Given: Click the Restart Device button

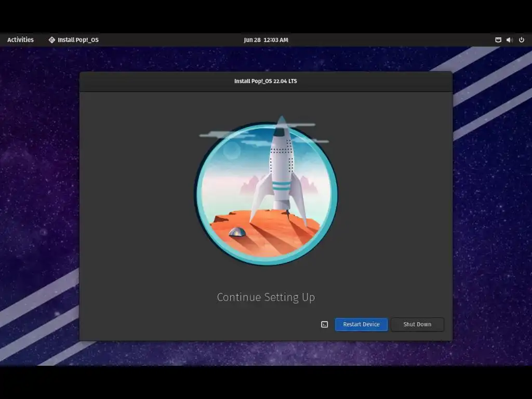Looking at the screenshot, I should 362,324.
